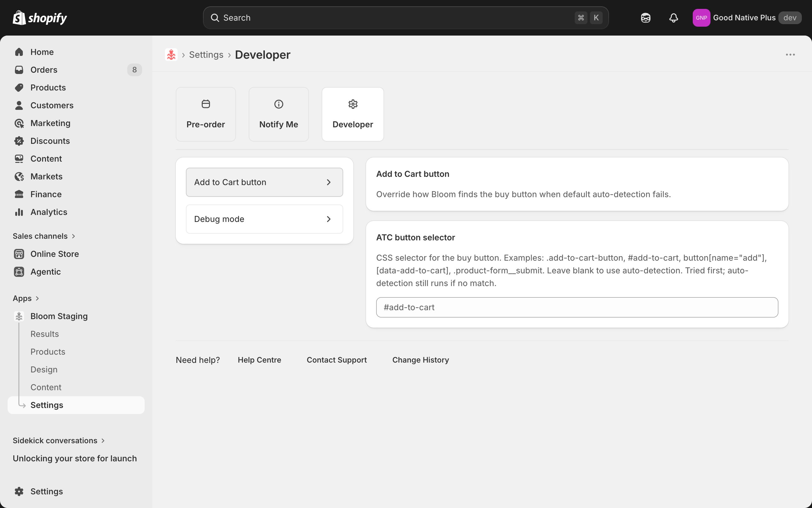The image size is (812, 508).
Task: Click the info icon on Notify Me tab
Action: point(278,104)
